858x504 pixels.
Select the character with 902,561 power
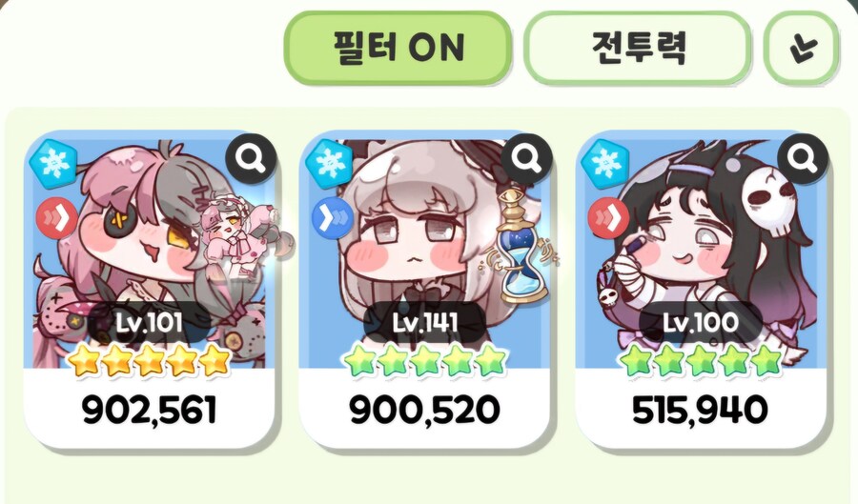coord(150,290)
